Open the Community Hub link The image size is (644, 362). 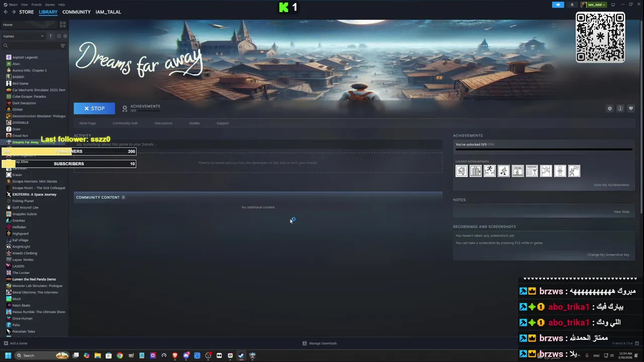[x=125, y=123]
